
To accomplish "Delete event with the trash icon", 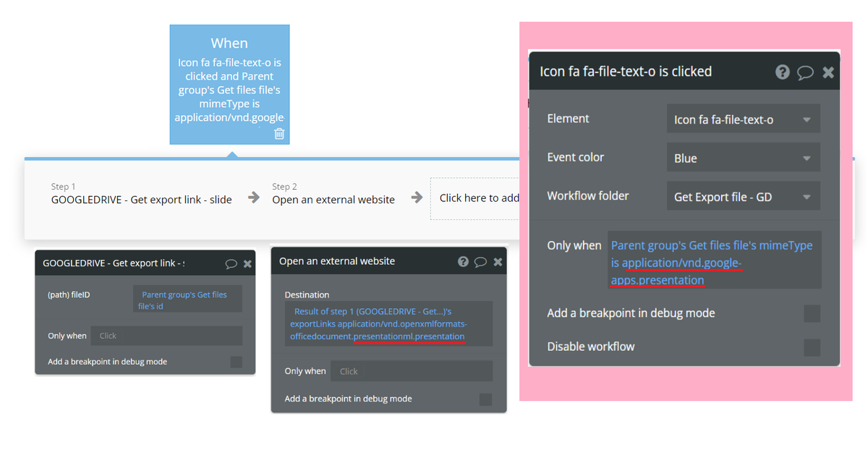I will 279,134.
